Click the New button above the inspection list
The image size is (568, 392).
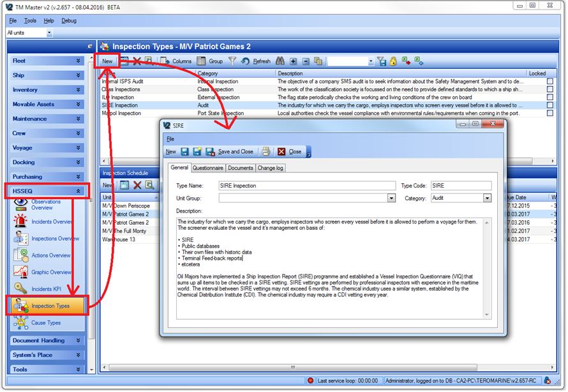point(107,61)
